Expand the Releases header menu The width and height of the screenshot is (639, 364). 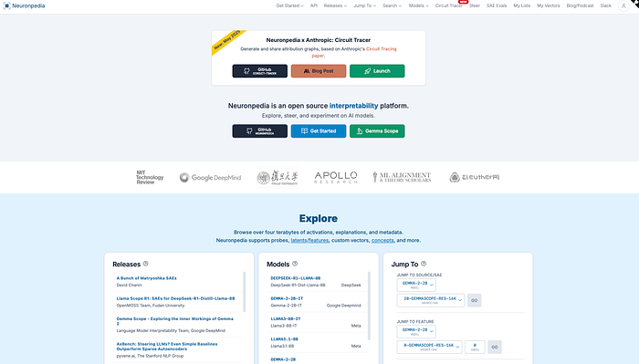point(335,5)
